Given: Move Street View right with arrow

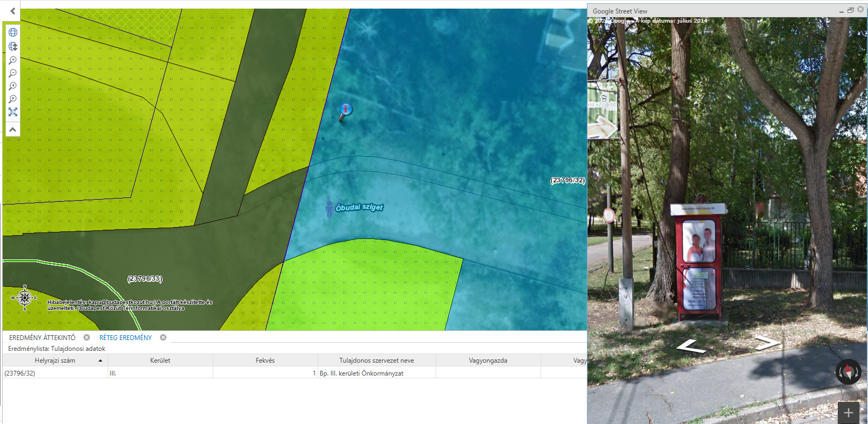Looking at the screenshot, I should click(767, 342).
